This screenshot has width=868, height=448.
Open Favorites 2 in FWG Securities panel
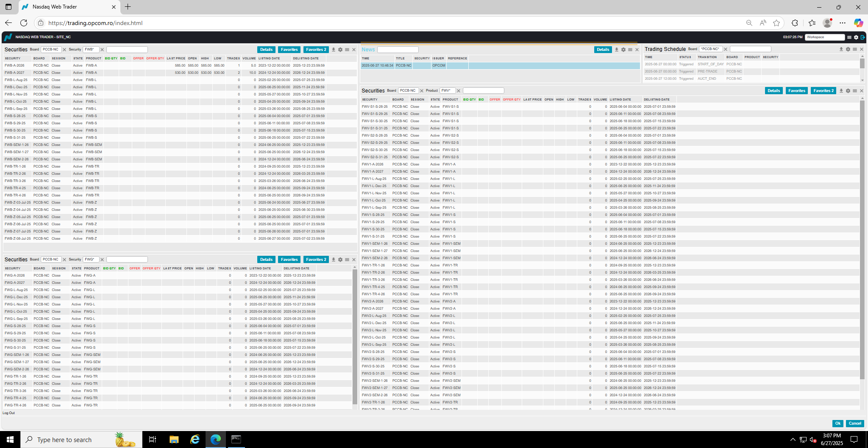pyautogui.click(x=316, y=260)
